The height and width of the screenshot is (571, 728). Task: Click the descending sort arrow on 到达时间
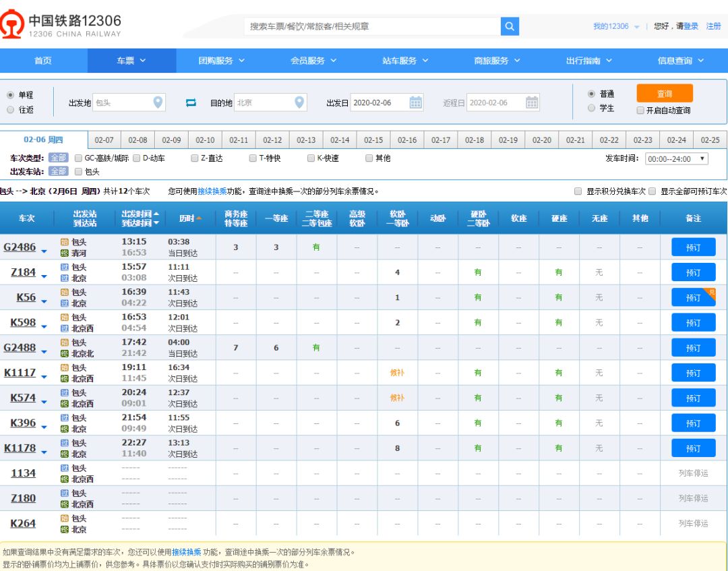[x=156, y=222]
